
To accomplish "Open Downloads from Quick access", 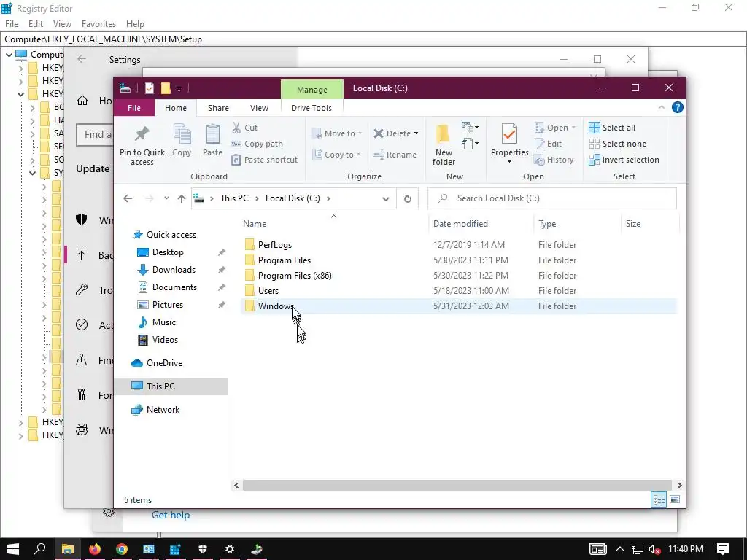I will click(x=166, y=270).
